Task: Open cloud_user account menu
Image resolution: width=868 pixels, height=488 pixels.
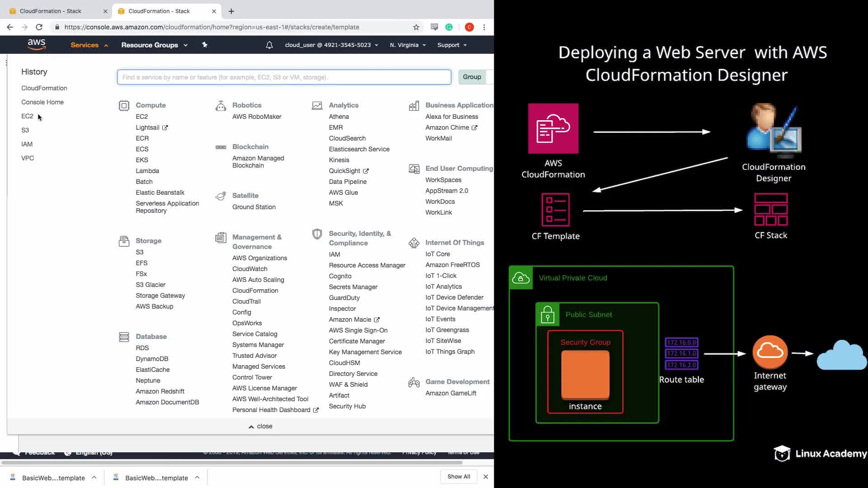Action: [x=331, y=45]
